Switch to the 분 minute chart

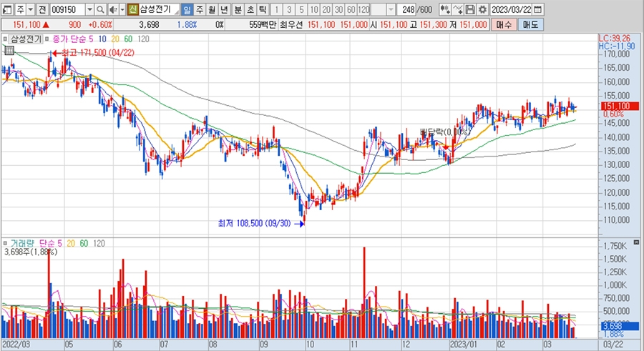238,9
